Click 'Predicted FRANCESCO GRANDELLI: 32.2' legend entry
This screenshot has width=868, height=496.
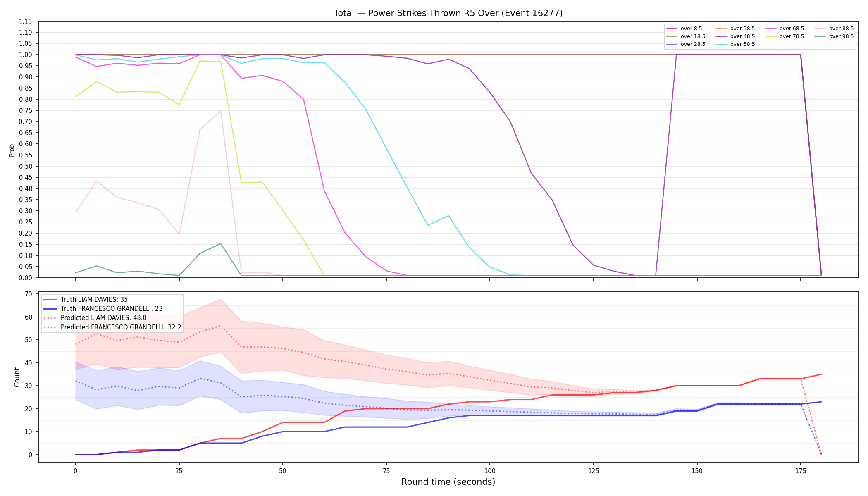[x=112, y=327]
